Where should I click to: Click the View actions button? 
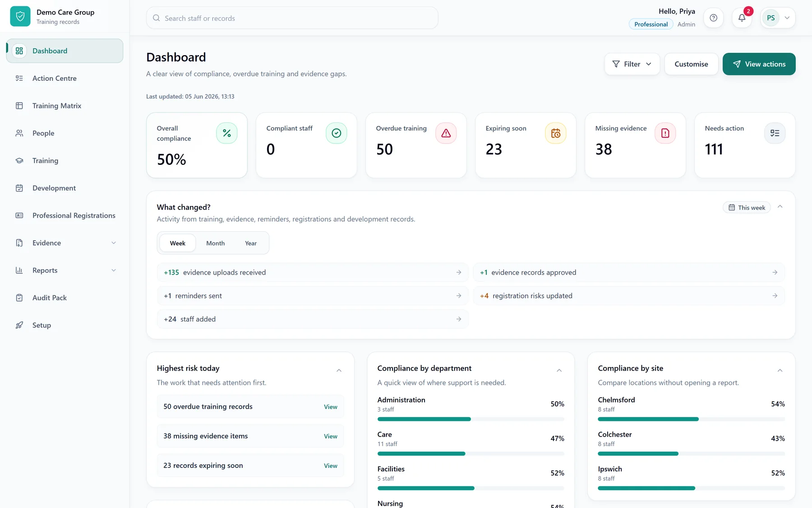759,64
